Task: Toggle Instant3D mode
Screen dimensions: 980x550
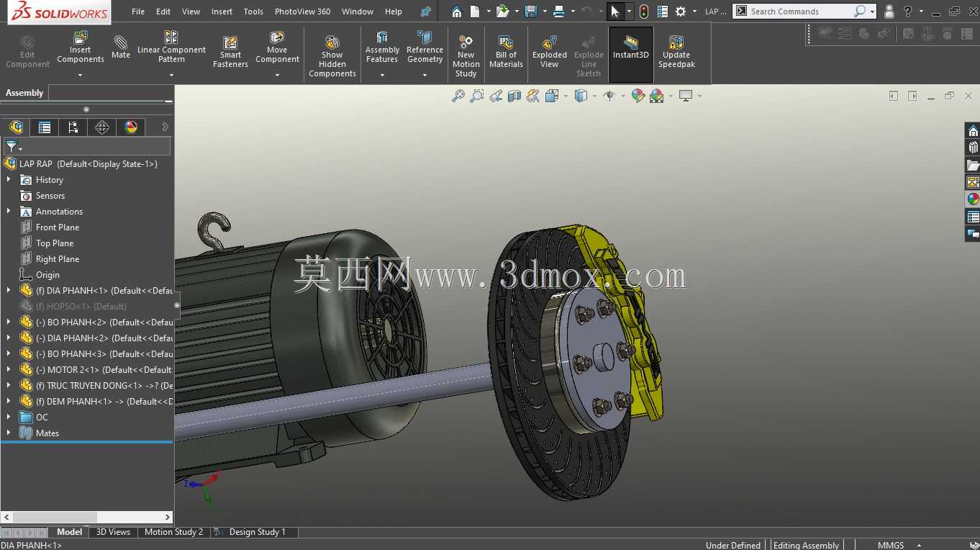Action: point(631,55)
